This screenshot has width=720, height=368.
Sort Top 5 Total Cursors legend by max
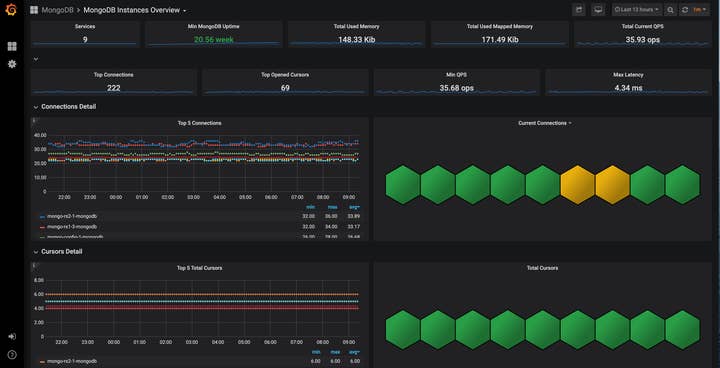(x=336, y=352)
